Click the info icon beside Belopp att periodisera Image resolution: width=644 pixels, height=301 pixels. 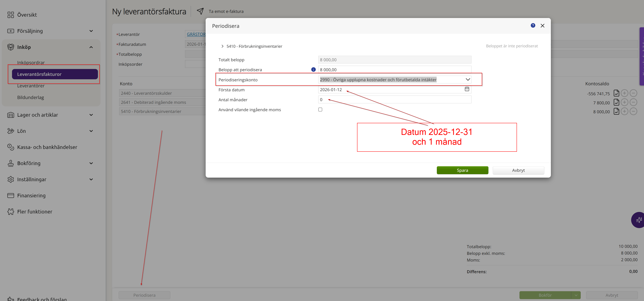coord(313,70)
